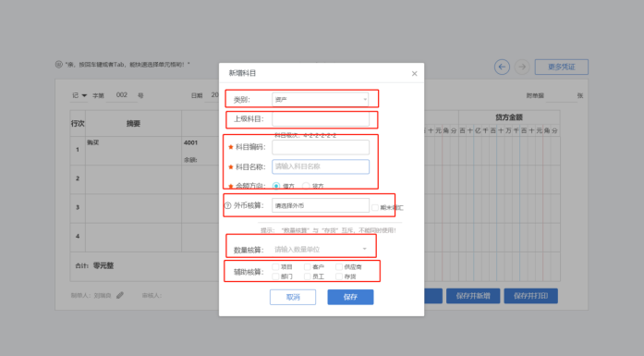Open the 数量核算 unit dropdown
This screenshot has width=644, height=356.
click(320, 249)
